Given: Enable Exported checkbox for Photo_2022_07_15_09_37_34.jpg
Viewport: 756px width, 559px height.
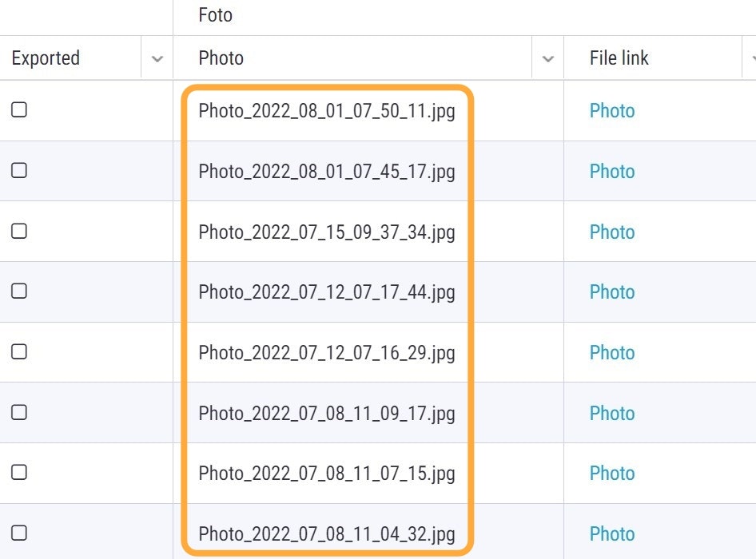Looking at the screenshot, I should tap(19, 231).
